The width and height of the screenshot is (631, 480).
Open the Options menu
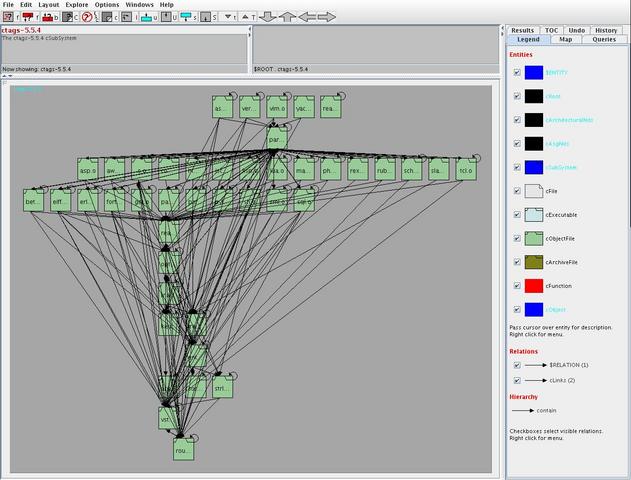click(x=107, y=4)
